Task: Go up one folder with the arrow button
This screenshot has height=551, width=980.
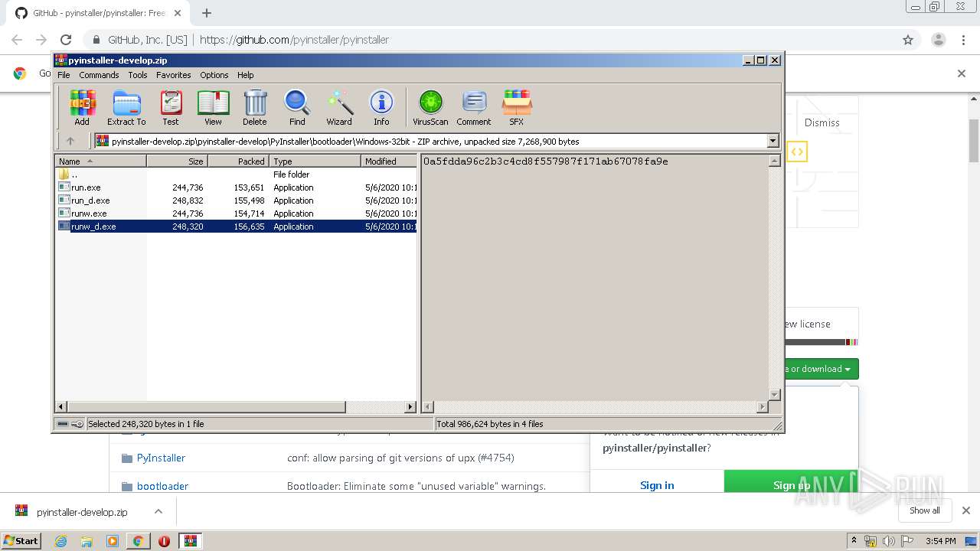Action: pyautogui.click(x=70, y=141)
